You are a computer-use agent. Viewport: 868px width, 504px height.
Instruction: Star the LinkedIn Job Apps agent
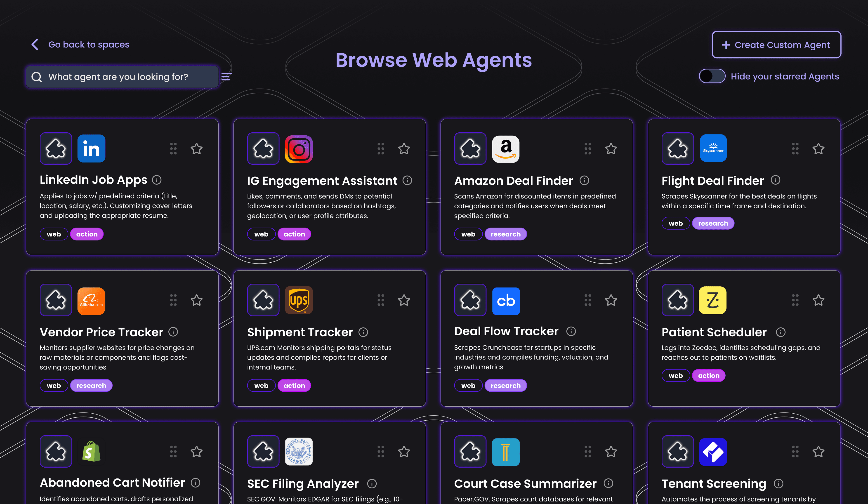pos(197,148)
